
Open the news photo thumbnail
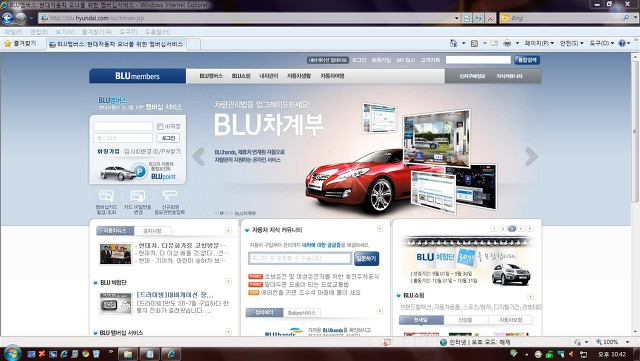(x=116, y=254)
